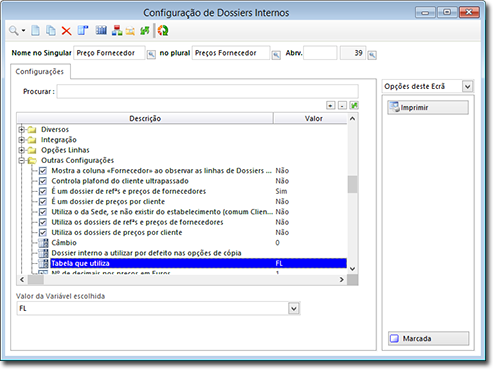Viewport: 496px width, 373px height.
Task: Select the Opções Linhas folder row
Action: tap(65, 150)
